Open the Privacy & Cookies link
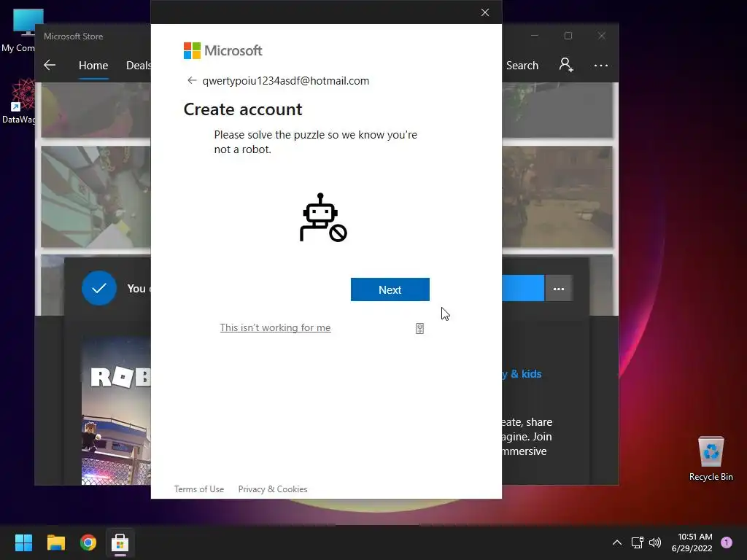 click(273, 489)
